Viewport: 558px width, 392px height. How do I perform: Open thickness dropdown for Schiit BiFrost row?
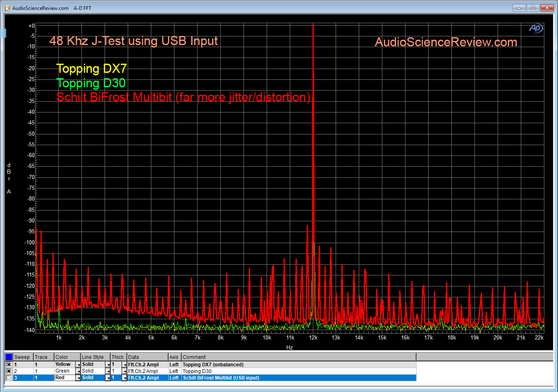pyautogui.click(x=124, y=378)
